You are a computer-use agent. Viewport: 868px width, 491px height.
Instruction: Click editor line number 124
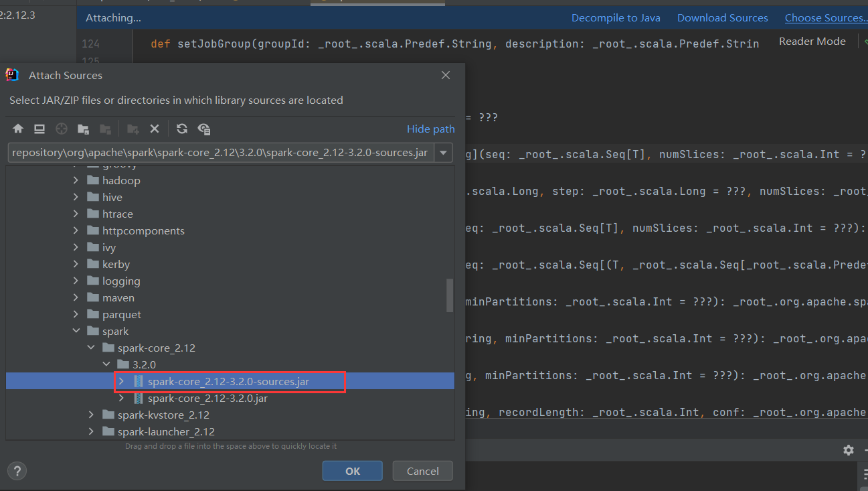point(90,44)
